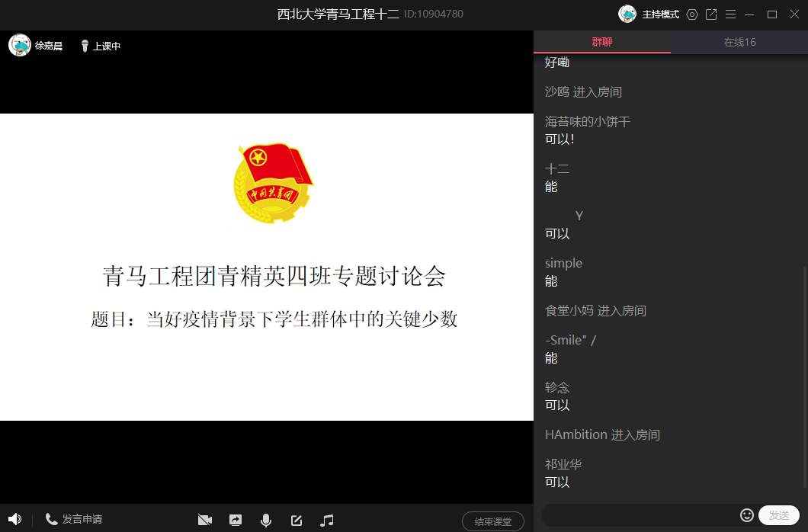Click the Communist Youth League emblem
This screenshot has height=532, width=808.
click(273, 183)
